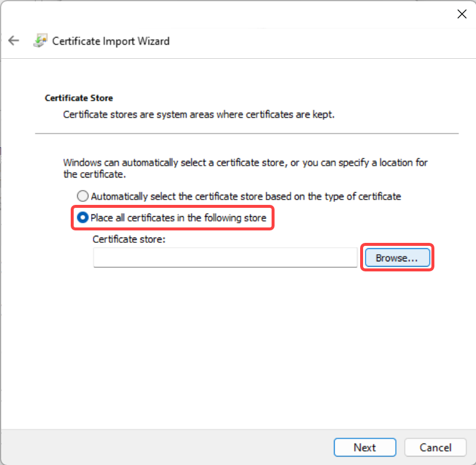Open the store picker with Browse...
This screenshot has width=476, height=465.
click(398, 258)
